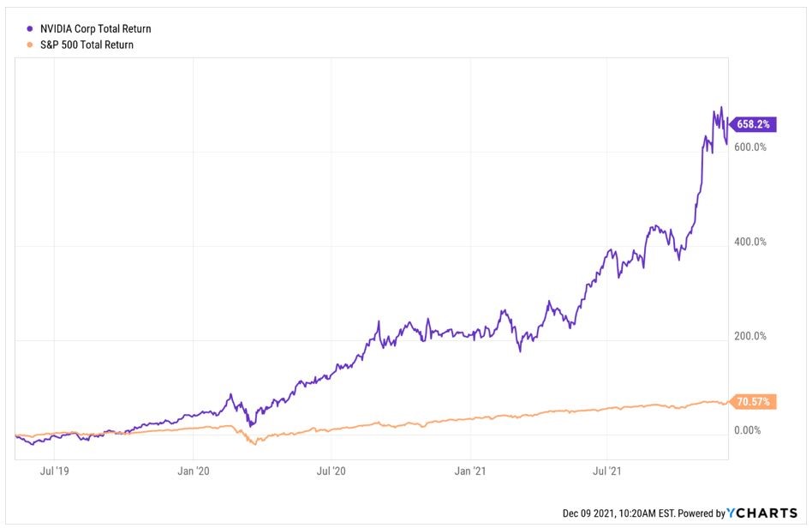812x528 pixels.
Task: Click the Dec 09 2021 timestamp text
Action: pos(618,513)
